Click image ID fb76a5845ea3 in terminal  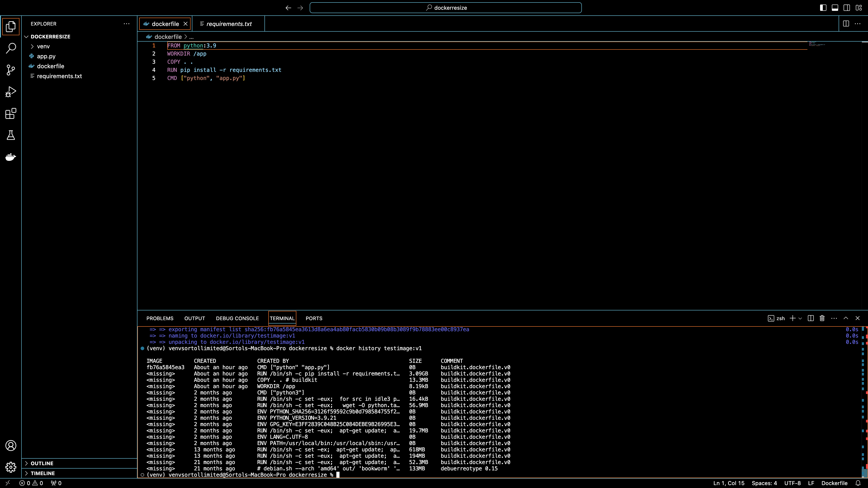point(165,367)
